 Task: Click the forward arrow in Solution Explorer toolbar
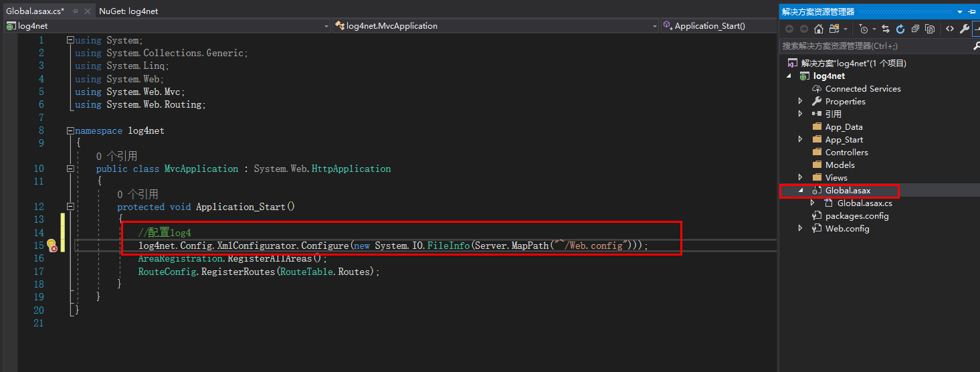click(803, 29)
